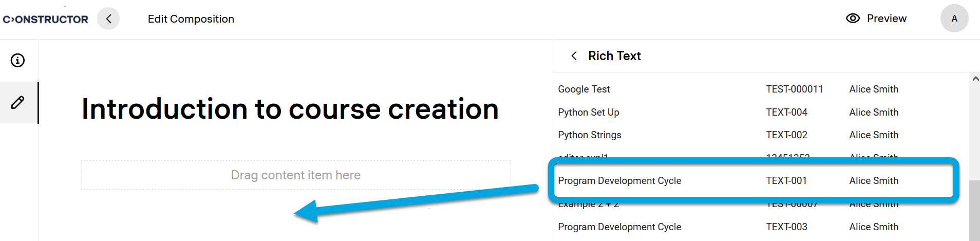Click the back arrow button in header
The height and width of the screenshot is (241, 980).
(x=108, y=19)
